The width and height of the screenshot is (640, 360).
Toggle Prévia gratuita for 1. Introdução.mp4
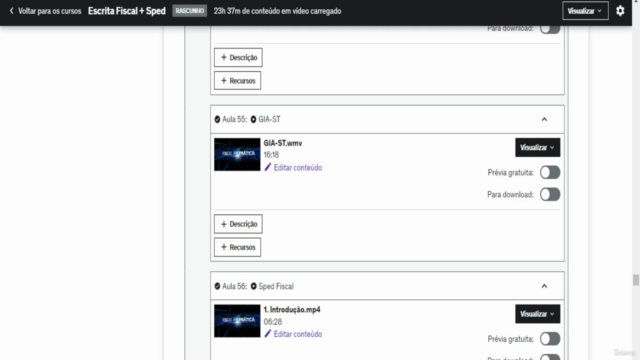tap(550, 339)
